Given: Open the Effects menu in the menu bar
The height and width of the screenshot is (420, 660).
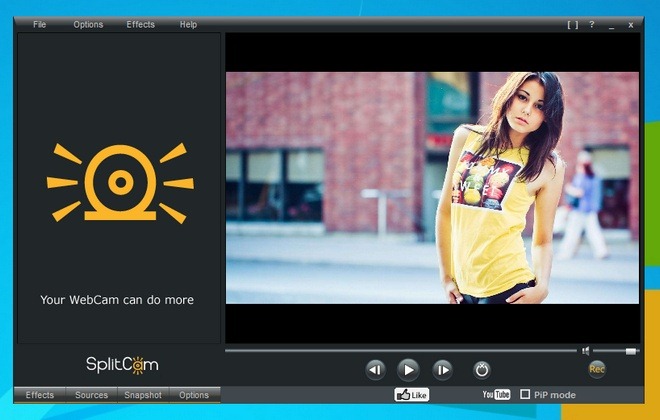Looking at the screenshot, I should coord(141,24).
